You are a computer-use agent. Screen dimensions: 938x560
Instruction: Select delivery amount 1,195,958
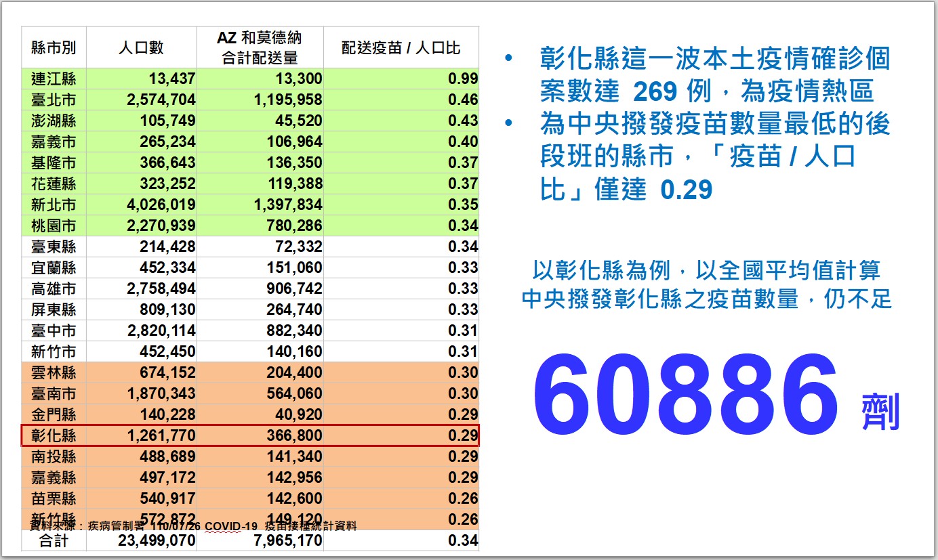pyautogui.click(x=288, y=100)
